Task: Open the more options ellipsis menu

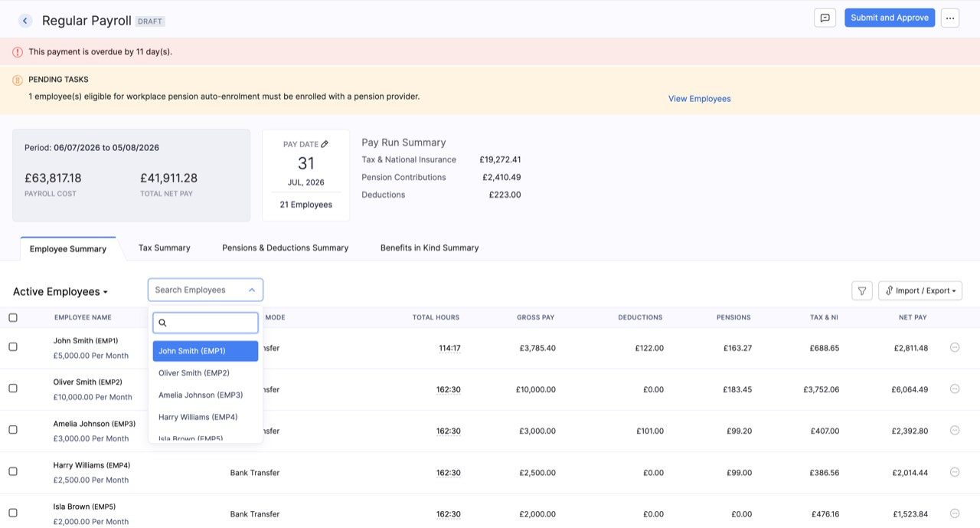Action: (x=950, y=18)
